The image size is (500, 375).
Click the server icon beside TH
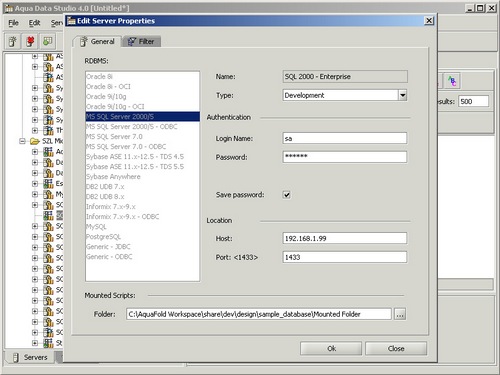48,130
